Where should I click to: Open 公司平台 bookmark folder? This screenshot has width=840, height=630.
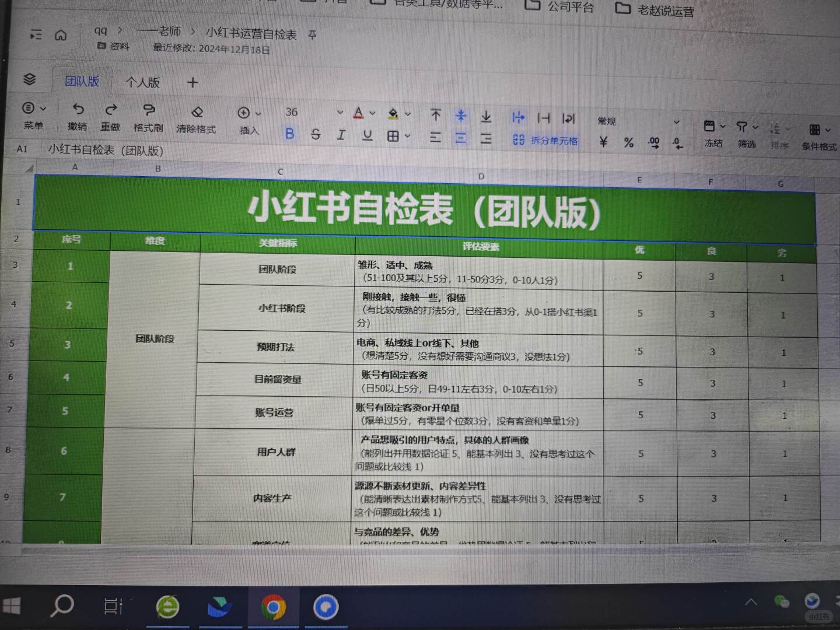point(559,7)
